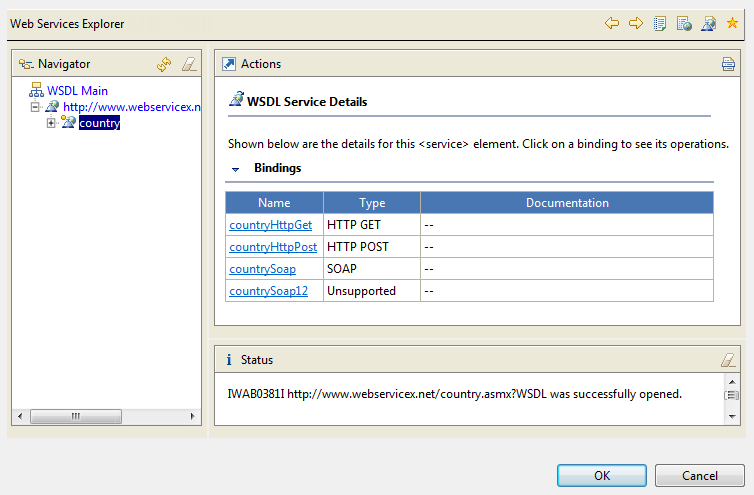Collapse the Bindings section triangle
This screenshot has width=754, height=495.
(x=236, y=169)
